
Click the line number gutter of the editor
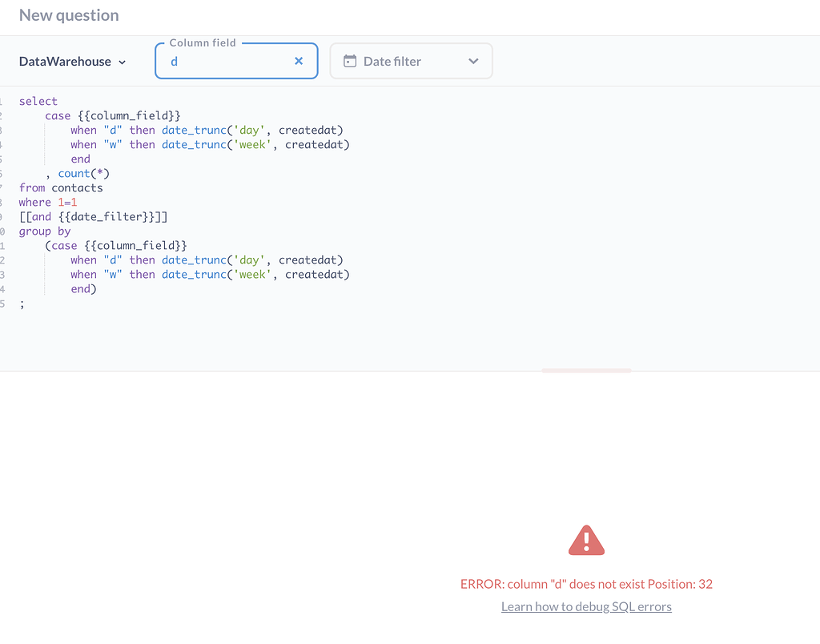4,200
